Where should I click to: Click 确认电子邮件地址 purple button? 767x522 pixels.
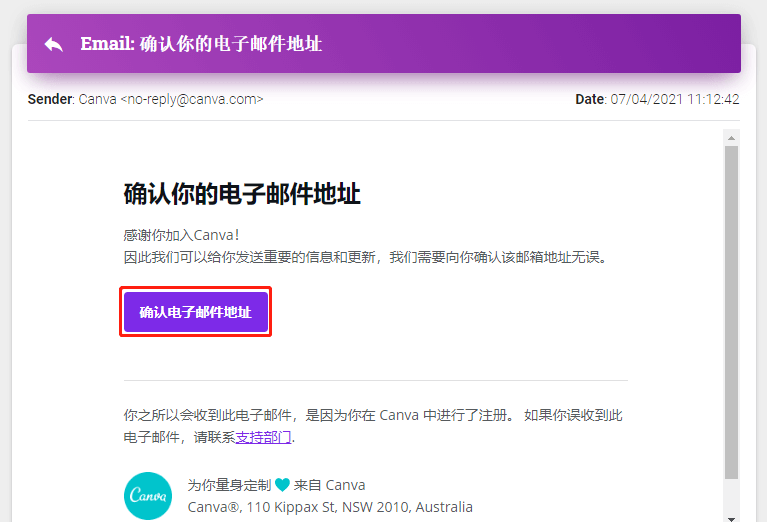196,312
